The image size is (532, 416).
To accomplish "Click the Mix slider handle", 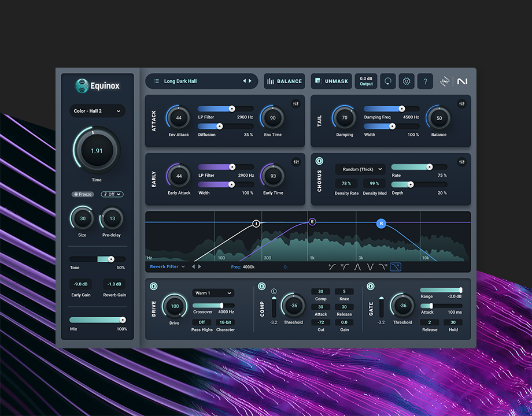I will coord(123,320).
